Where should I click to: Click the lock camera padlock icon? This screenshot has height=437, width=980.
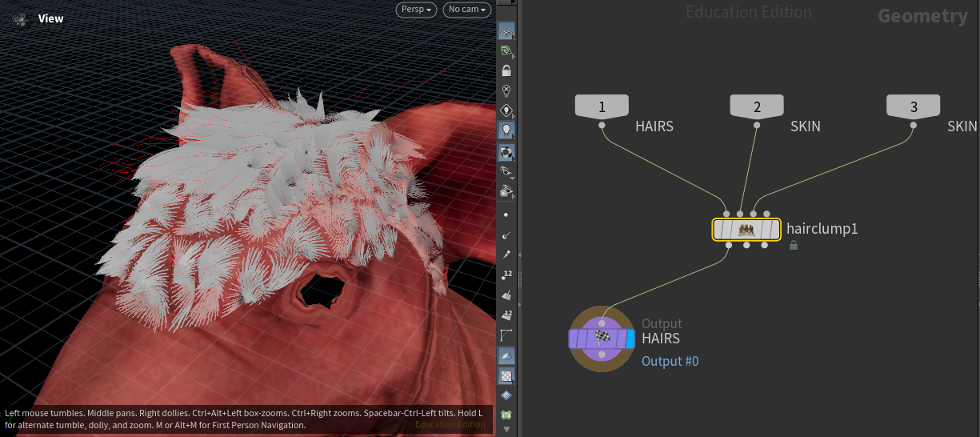click(x=506, y=70)
